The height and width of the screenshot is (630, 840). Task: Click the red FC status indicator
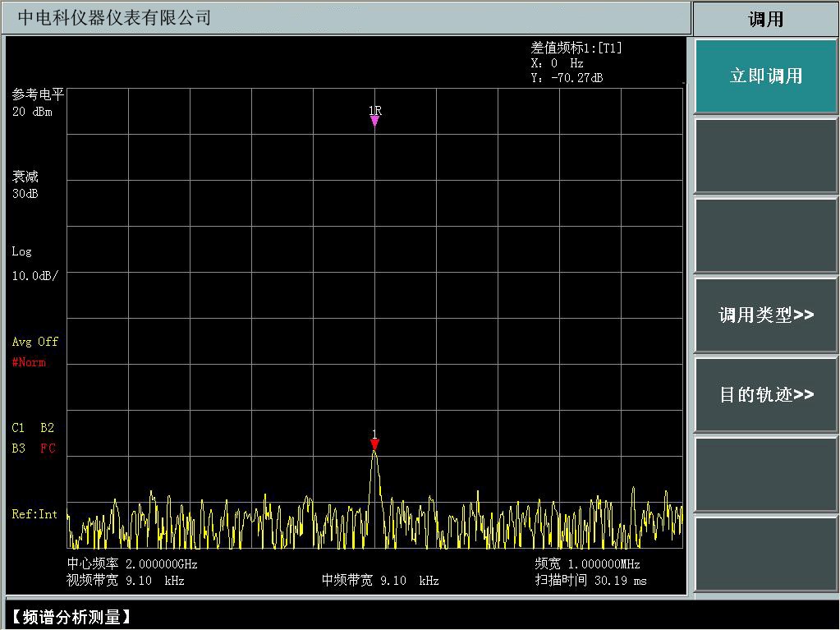(48, 448)
